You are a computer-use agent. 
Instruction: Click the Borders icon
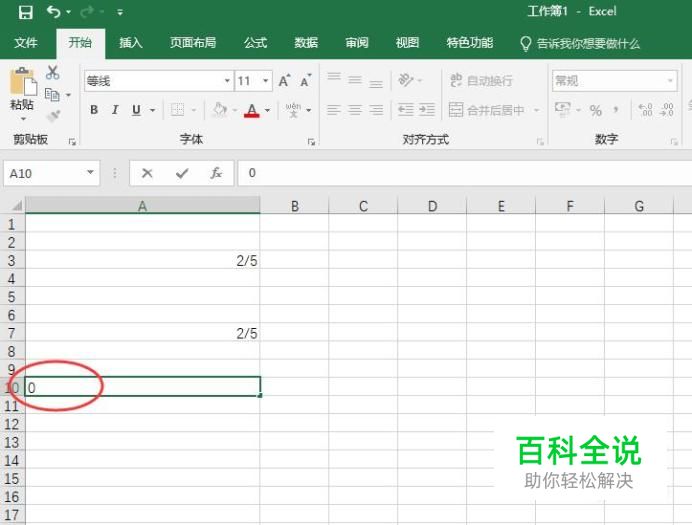[177, 110]
